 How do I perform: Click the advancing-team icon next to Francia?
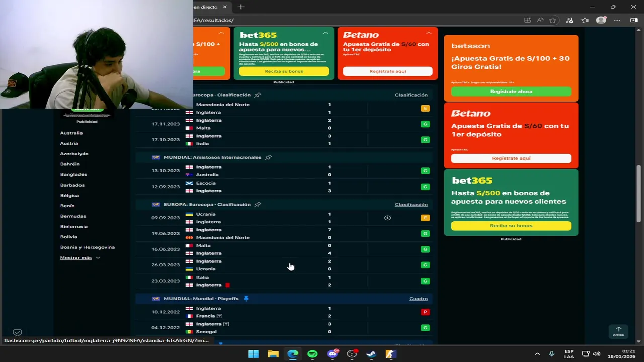coord(219,316)
